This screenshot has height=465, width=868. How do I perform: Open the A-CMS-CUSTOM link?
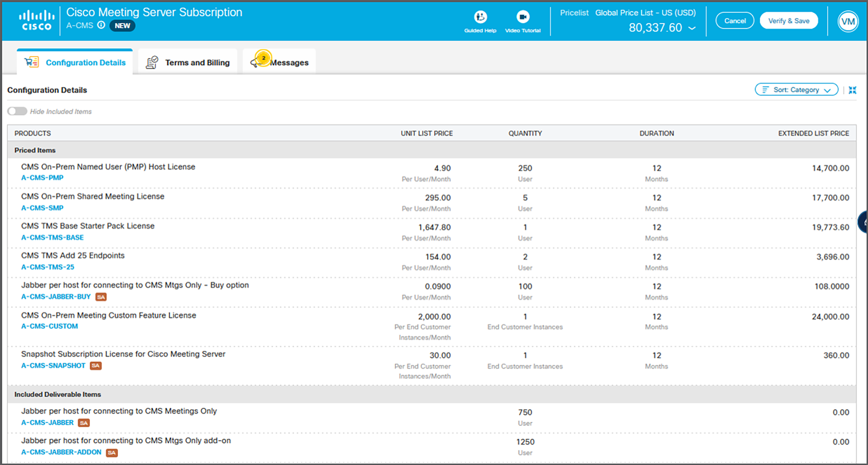[x=49, y=326]
